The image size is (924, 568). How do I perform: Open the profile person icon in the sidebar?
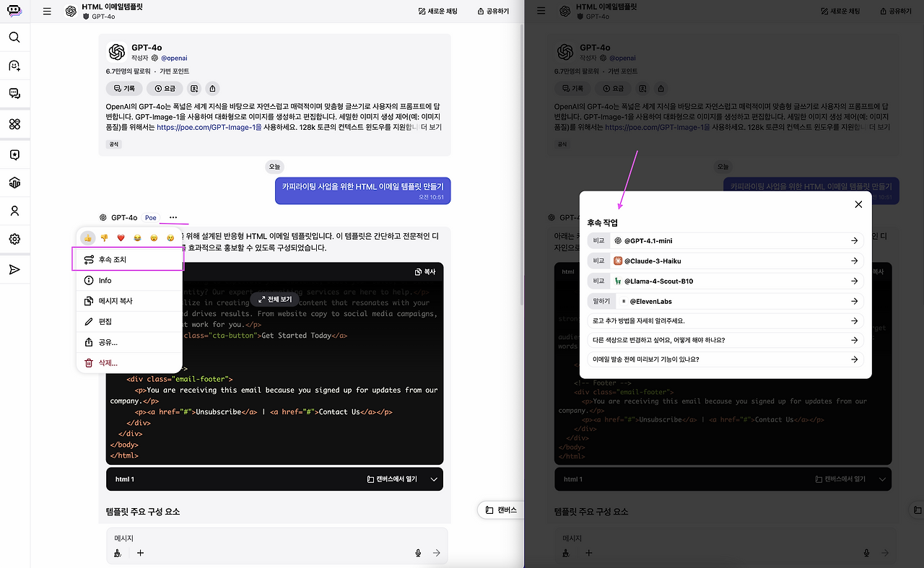tap(14, 211)
